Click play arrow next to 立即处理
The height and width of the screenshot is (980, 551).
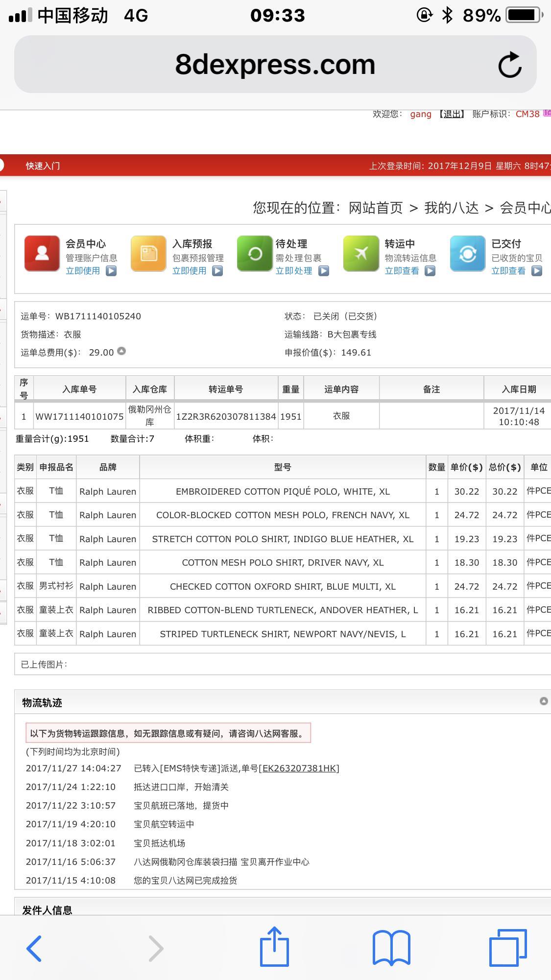point(324,271)
